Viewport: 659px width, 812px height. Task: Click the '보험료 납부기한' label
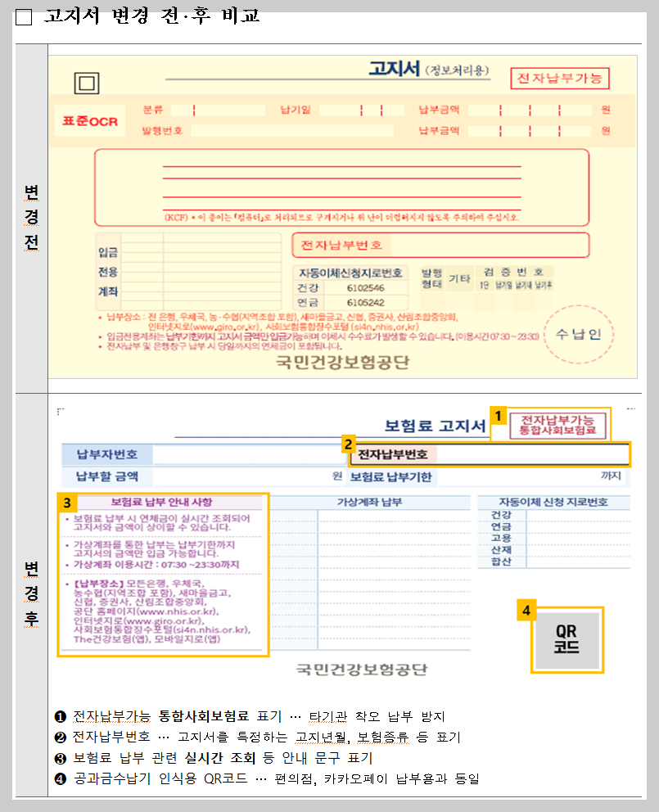pyautogui.click(x=391, y=477)
